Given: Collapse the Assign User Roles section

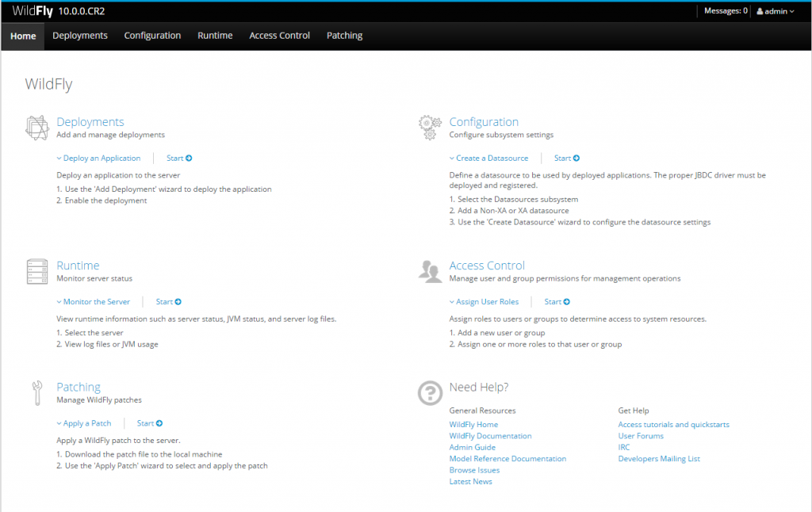Looking at the screenshot, I should [x=484, y=302].
